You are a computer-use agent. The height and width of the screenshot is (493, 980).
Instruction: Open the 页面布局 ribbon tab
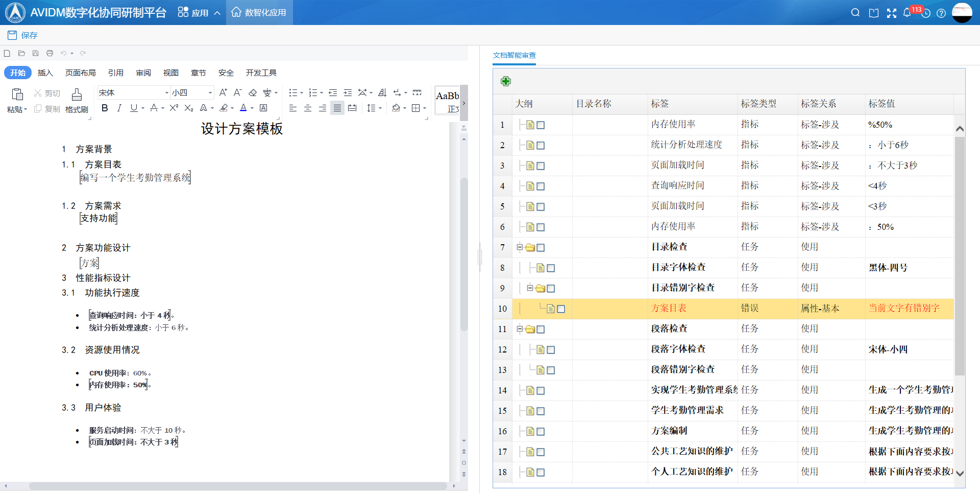(x=80, y=73)
